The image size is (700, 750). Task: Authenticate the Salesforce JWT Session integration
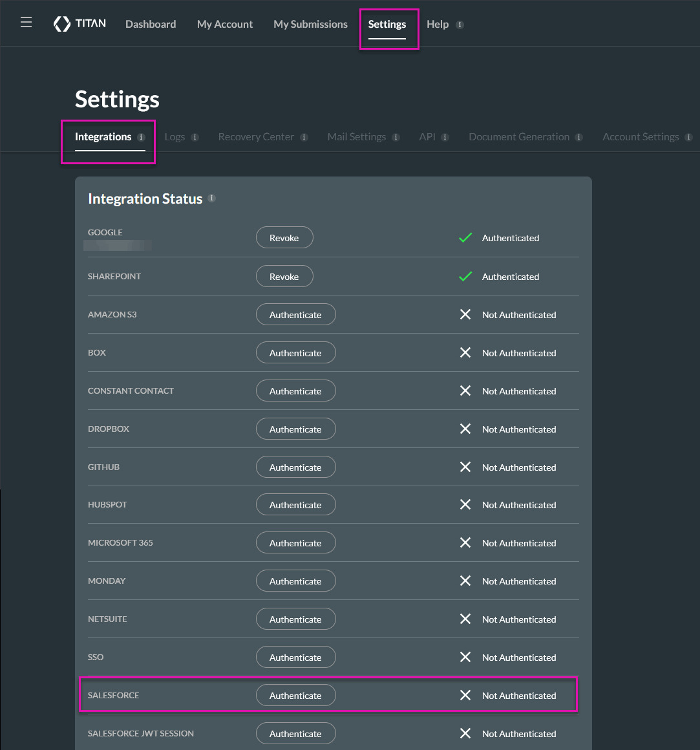[x=295, y=733]
